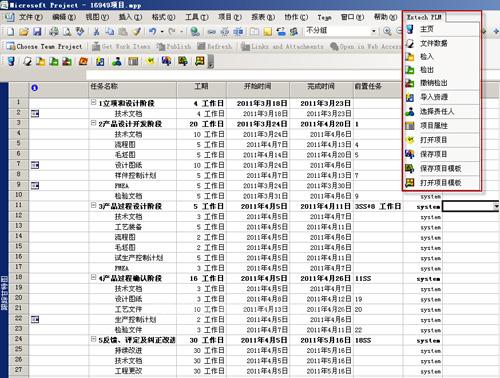Click the Split Task icon
500x378 pixels.
click(238, 31)
